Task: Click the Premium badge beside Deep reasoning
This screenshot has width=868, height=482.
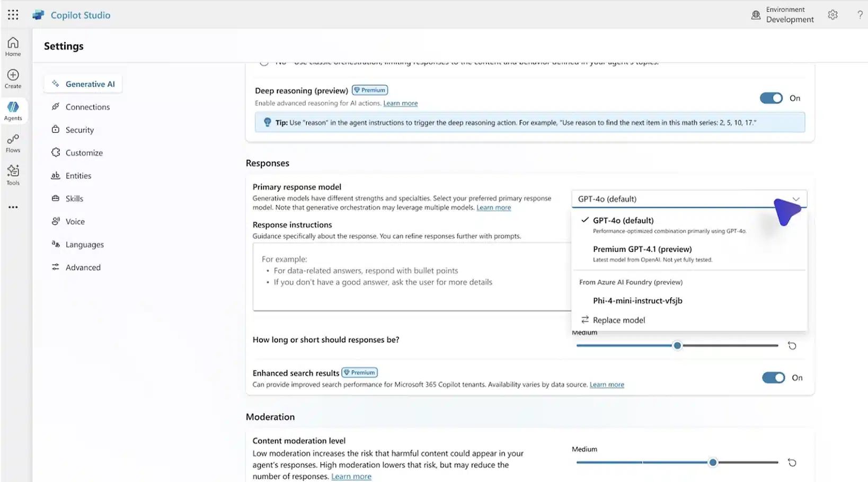Action: [370, 90]
